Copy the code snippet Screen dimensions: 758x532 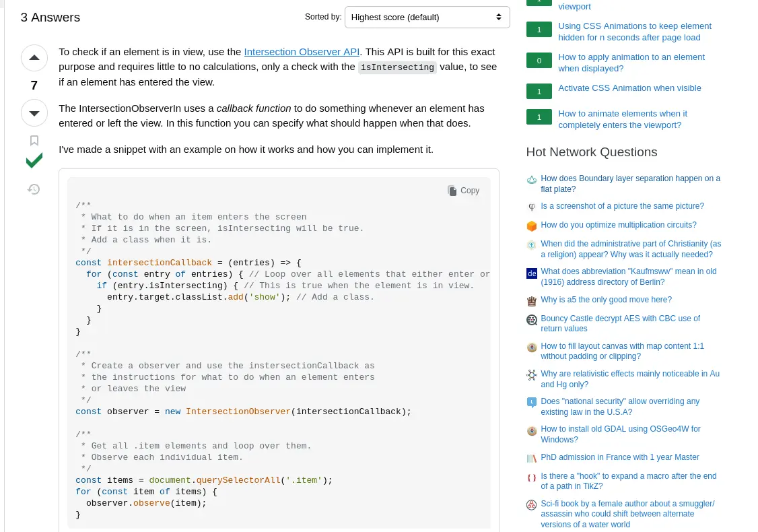(463, 191)
